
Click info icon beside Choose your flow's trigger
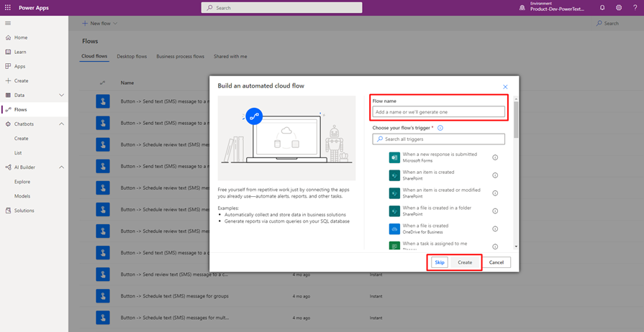pyautogui.click(x=440, y=128)
